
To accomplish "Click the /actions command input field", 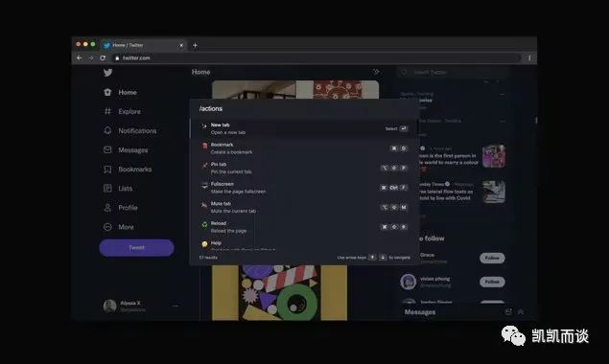I will point(304,108).
